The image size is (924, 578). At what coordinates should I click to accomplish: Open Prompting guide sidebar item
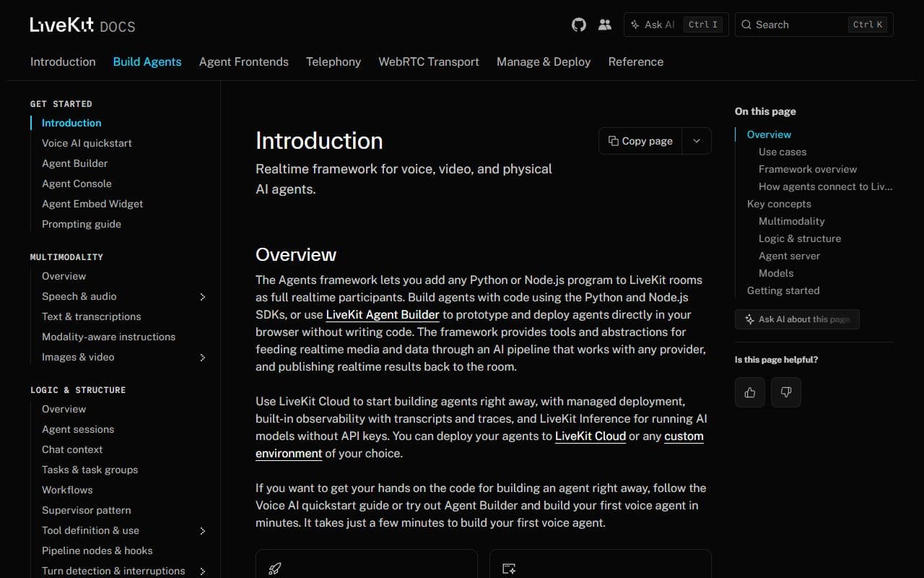coord(82,224)
